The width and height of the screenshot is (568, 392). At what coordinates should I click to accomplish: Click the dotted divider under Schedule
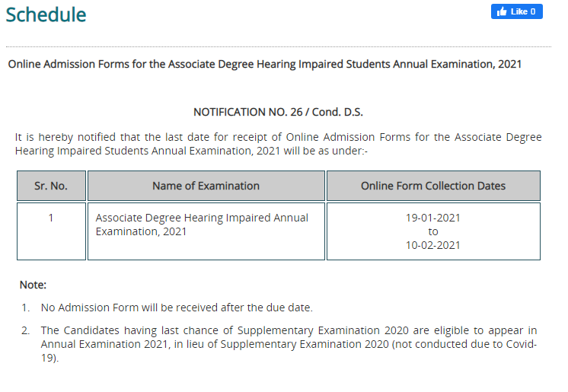click(279, 46)
